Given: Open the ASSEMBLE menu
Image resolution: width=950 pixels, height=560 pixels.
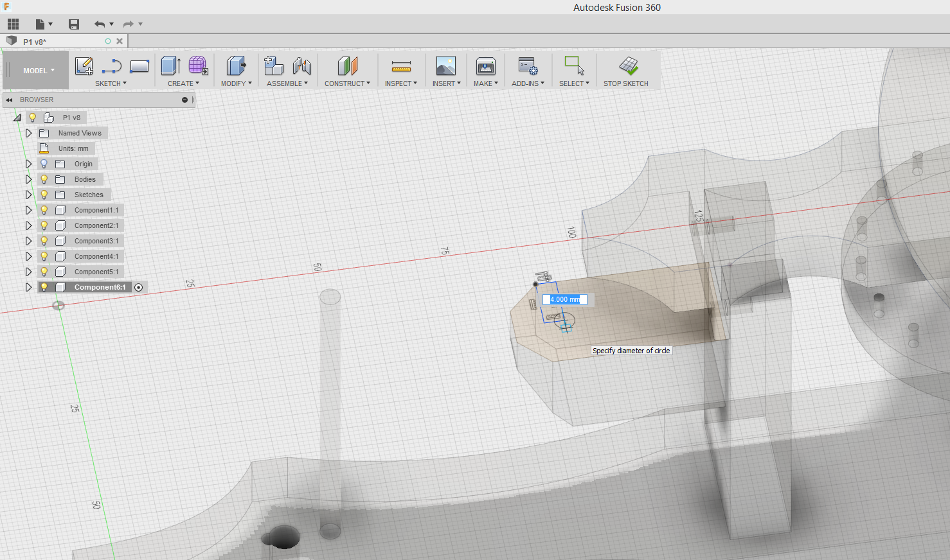Looking at the screenshot, I should 287,83.
